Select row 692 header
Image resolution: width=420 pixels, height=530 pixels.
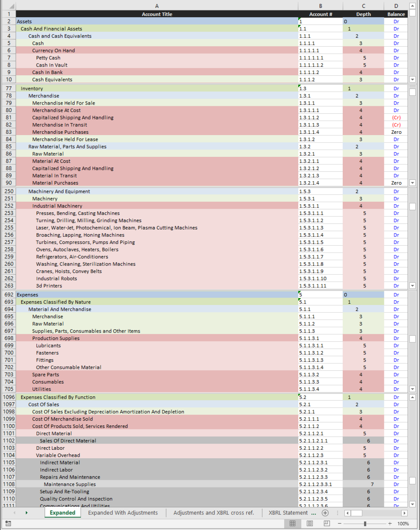[9, 295]
